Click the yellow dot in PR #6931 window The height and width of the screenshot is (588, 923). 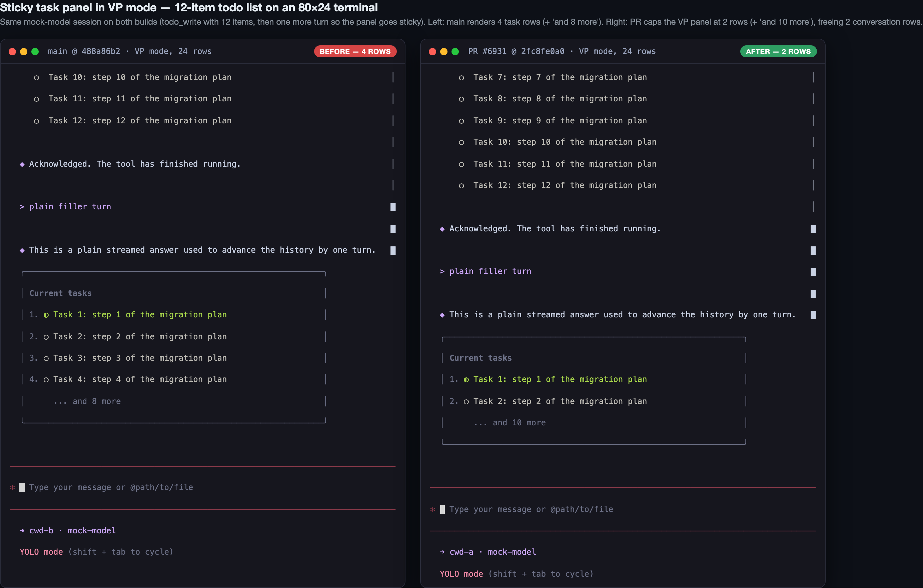(x=444, y=52)
